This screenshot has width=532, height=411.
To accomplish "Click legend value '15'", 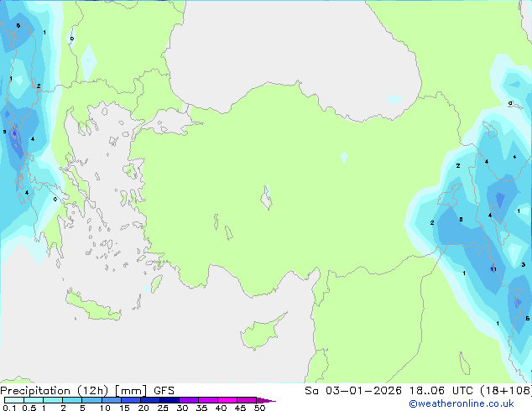I will pos(124,408).
